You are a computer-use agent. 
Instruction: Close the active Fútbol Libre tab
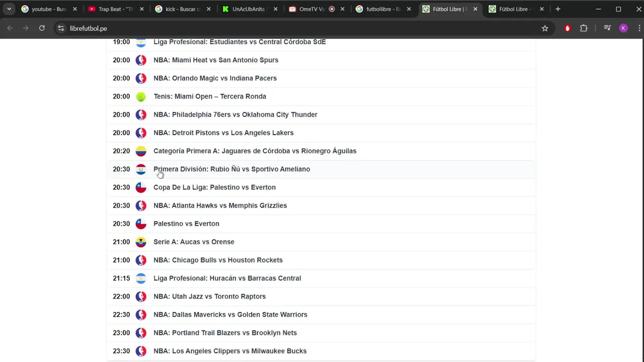click(x=475, y=9)
